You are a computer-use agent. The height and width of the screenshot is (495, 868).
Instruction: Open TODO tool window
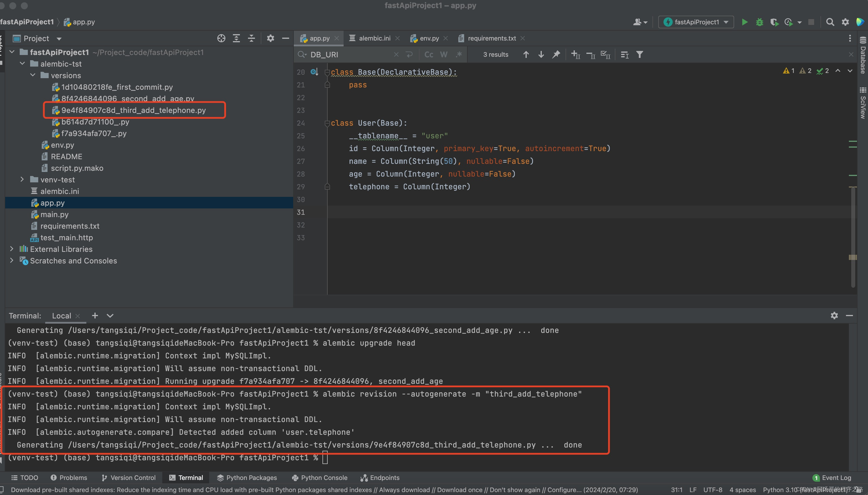25,478
